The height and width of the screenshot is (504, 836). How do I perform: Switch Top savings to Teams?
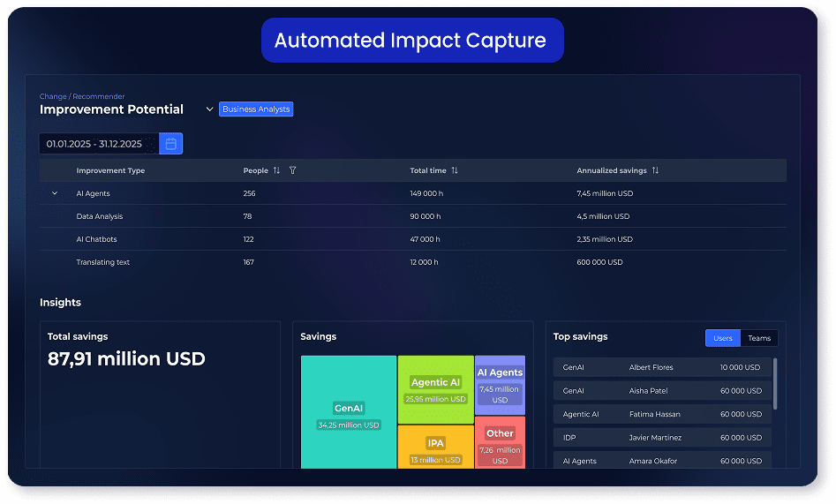[759, 338]
